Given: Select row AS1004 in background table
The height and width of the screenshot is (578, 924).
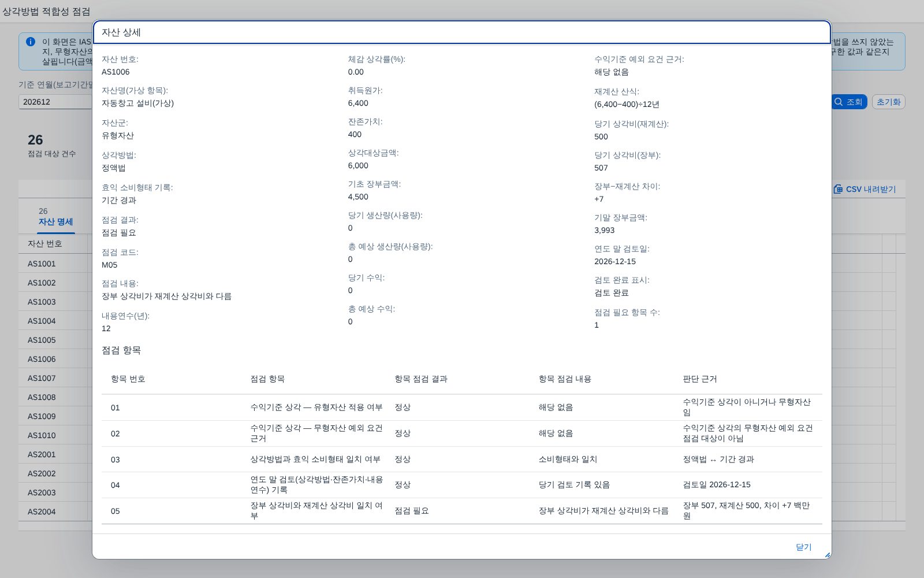Looking at the screenshot, I should tap(55, 321).
